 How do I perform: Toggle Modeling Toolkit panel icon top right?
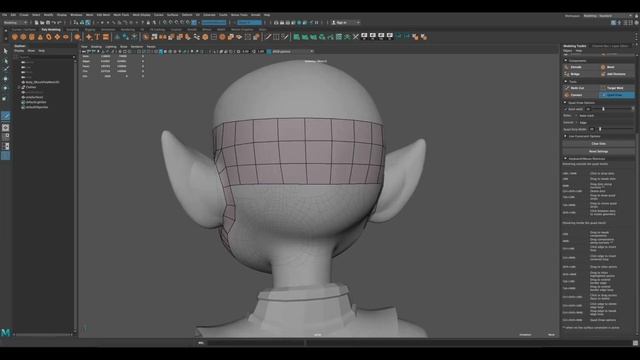pyautogui.click(x=614, y=22)
